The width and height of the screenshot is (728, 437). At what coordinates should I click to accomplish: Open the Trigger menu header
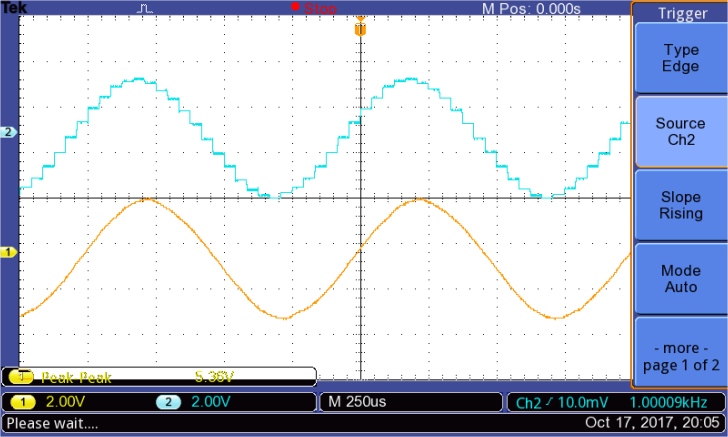point(680,12)
